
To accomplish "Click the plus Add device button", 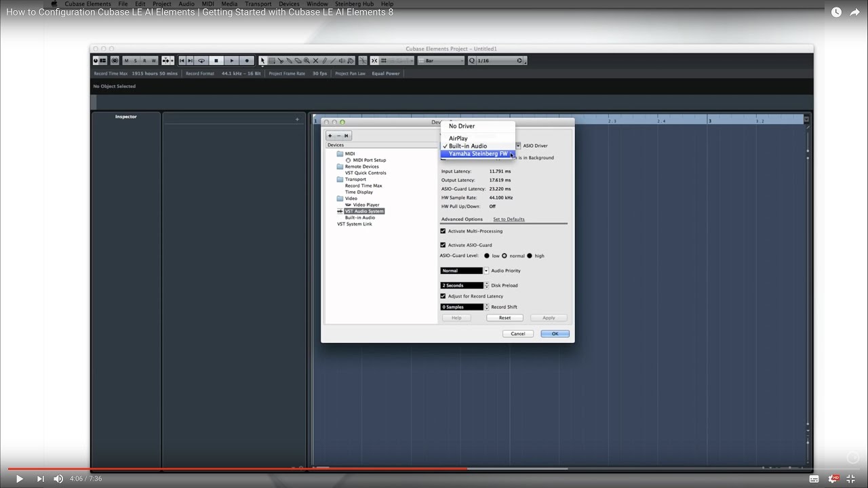I will [x=330, y=136].
